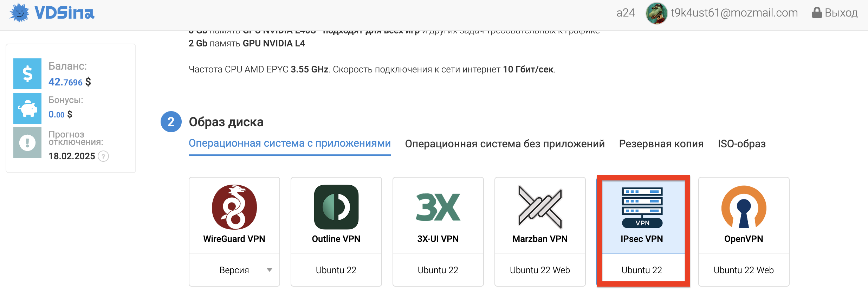Viewport: 868px width, 294px height.
Task: Click the Бонусы: label
Action: [66, 100]
